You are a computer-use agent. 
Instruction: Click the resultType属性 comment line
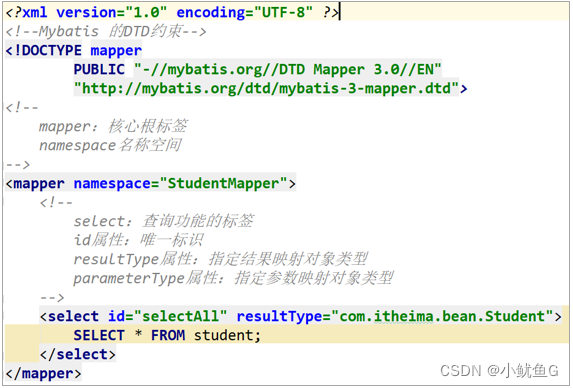click(220, 259)
